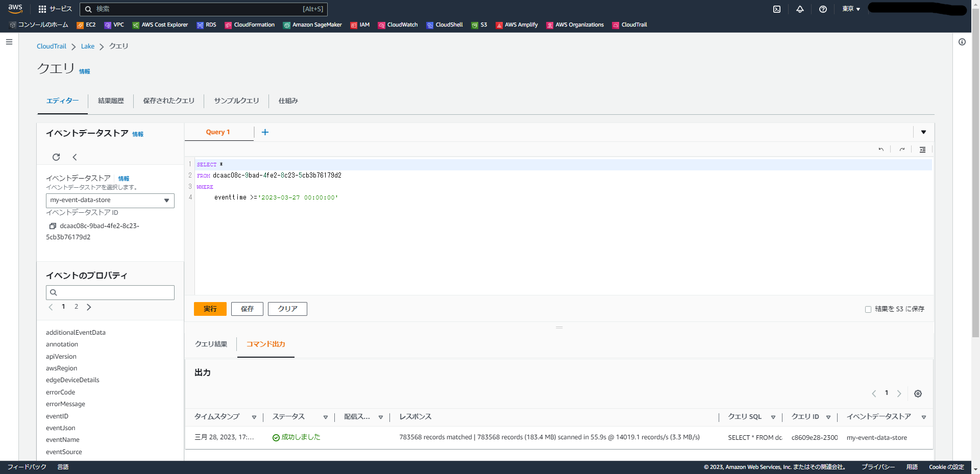Open the Services grid menu

click(55, 9)
